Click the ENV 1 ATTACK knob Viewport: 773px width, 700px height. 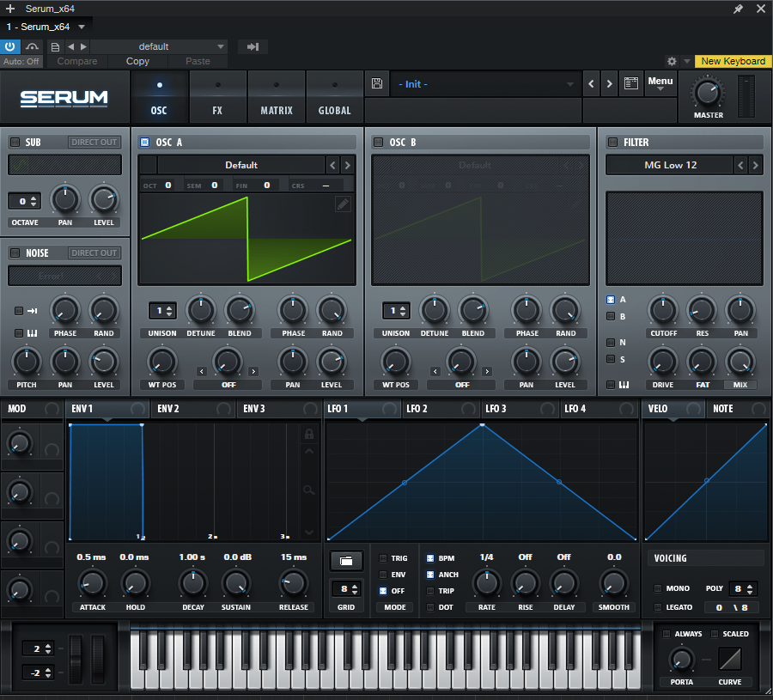point(92,584)
